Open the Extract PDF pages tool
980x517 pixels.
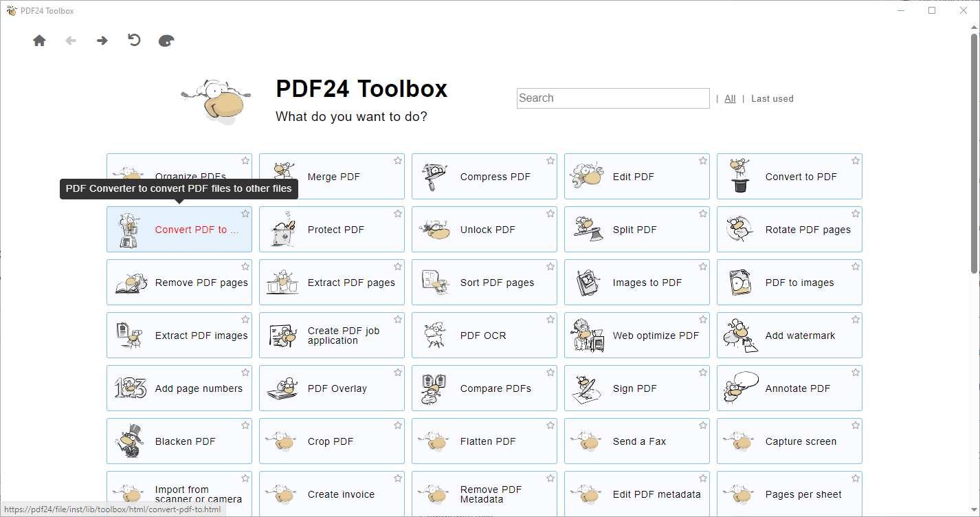[x=332, y=283]
